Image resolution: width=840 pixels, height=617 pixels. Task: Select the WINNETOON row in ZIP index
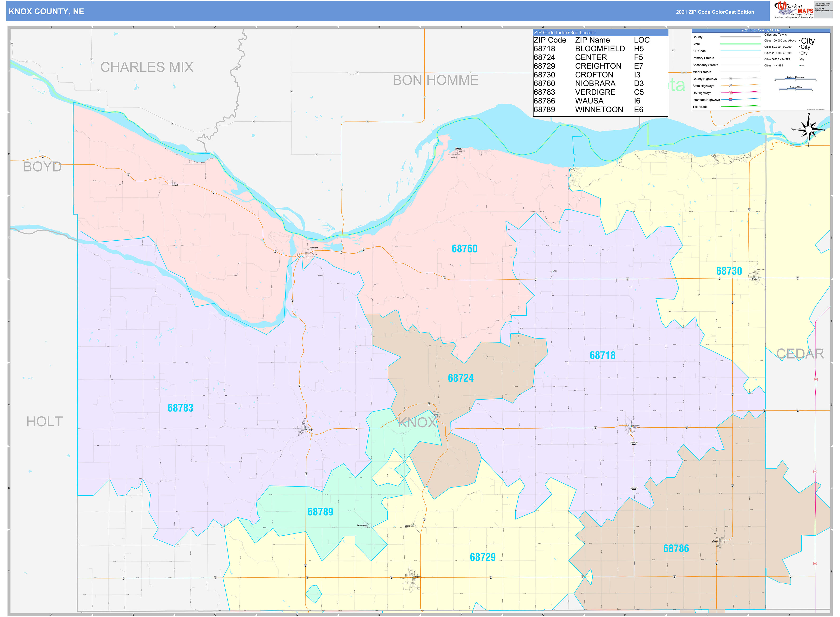(x=599, y=110)
